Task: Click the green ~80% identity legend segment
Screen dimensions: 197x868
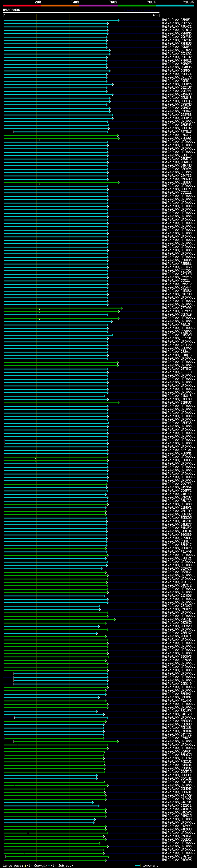Action: tap(137, 6)
